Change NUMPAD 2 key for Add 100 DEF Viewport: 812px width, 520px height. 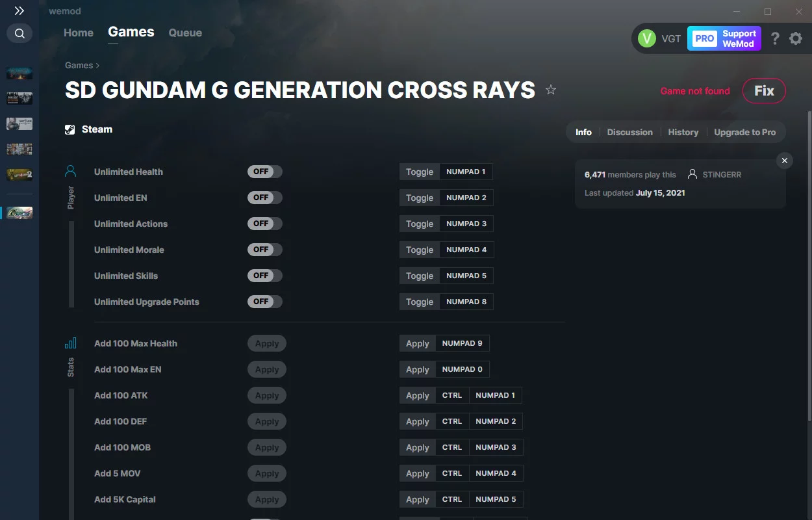pyautogui.click(x=496, y=421)
